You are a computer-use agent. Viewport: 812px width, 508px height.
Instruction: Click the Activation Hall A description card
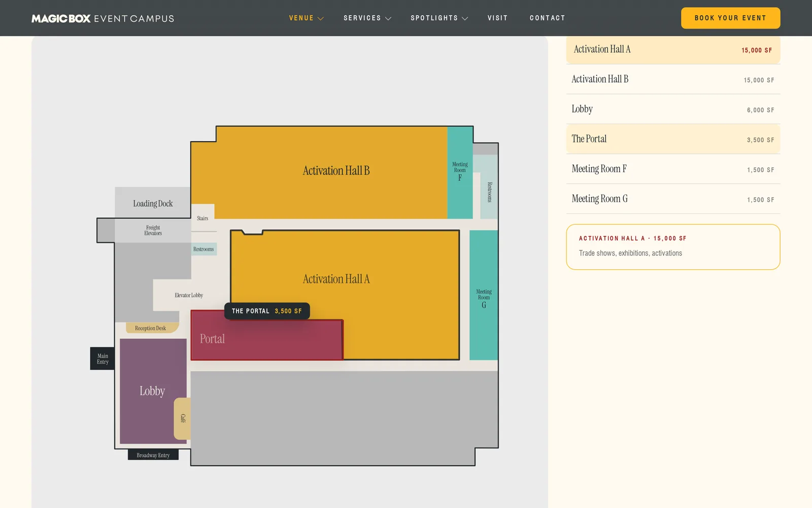[x=673, y=247]
